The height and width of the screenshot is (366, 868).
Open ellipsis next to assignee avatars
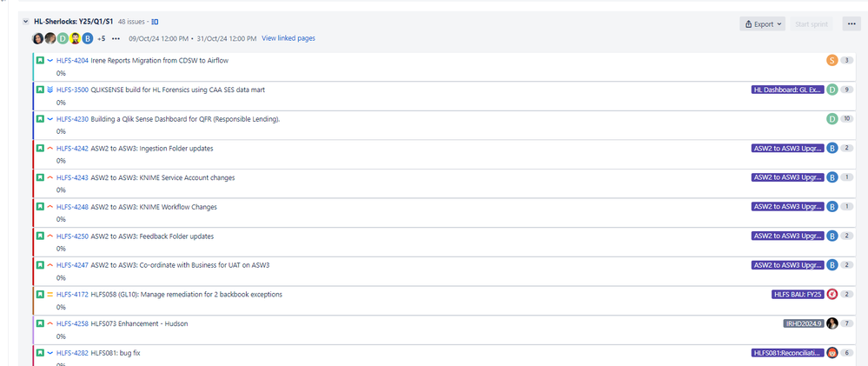tap(116, 39)
